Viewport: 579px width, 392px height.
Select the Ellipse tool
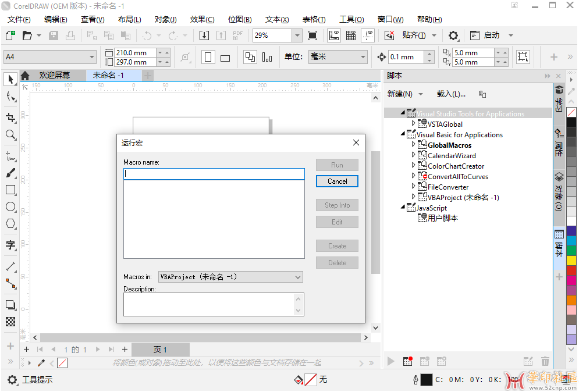coord(10,206)
